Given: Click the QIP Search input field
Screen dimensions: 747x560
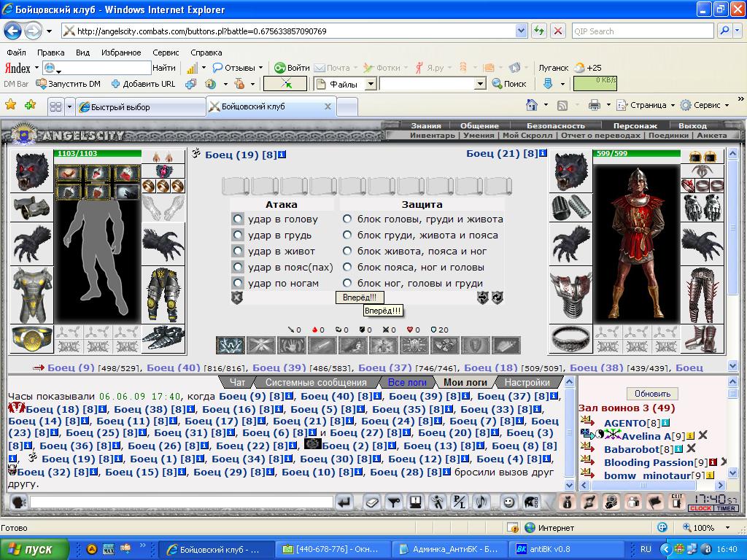Looking at the screenshot, I should 643,31.
